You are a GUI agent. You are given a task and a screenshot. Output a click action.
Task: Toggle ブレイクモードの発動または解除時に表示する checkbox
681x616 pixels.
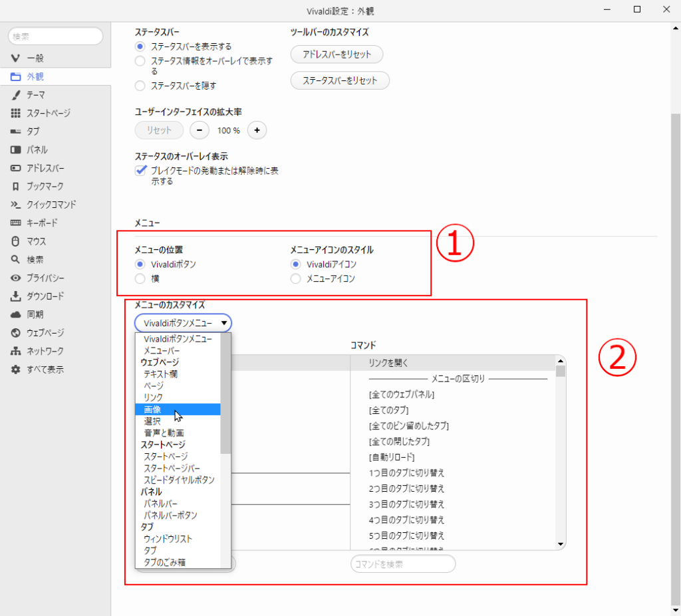click(140, 170)
